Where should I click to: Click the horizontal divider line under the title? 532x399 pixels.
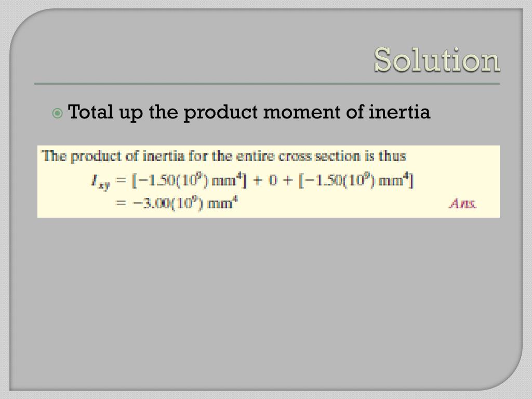267,84
